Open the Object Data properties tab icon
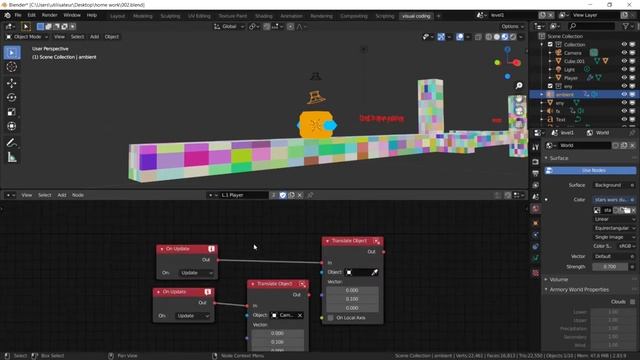640x360 pixels. 536,258
